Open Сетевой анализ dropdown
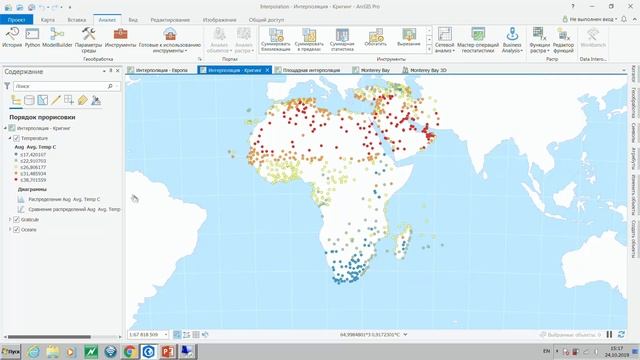This screenshot has height=360, width=640. click(444, 40)
